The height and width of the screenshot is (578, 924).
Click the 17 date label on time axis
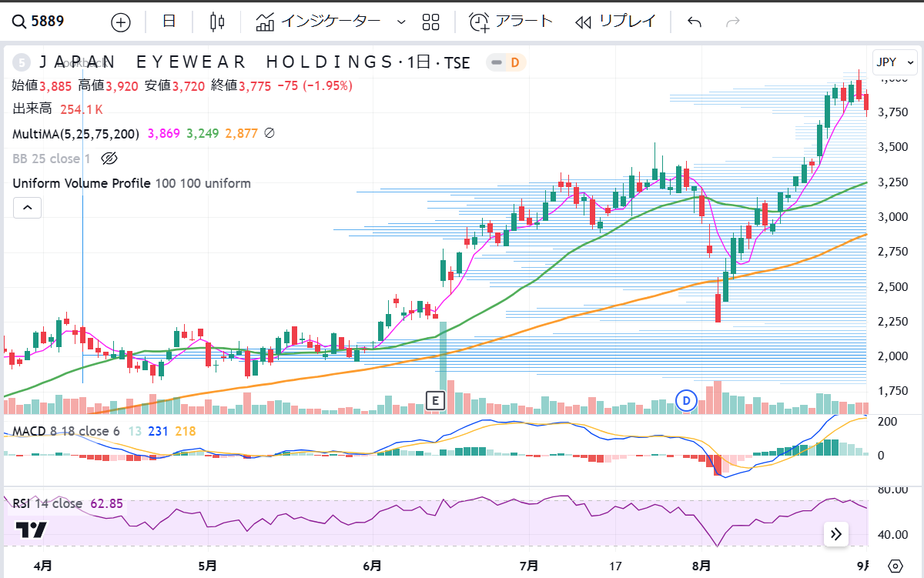click(614, 566)
